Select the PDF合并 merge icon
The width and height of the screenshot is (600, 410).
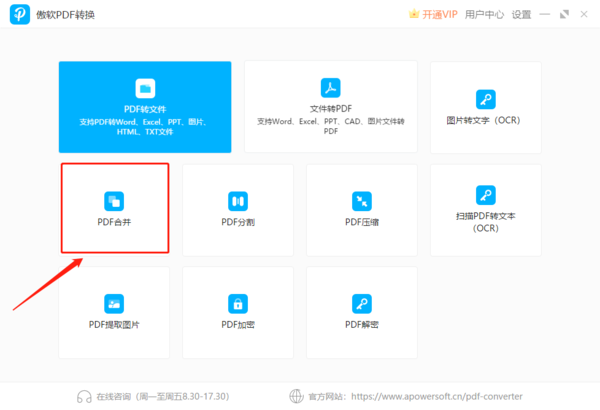114,201
